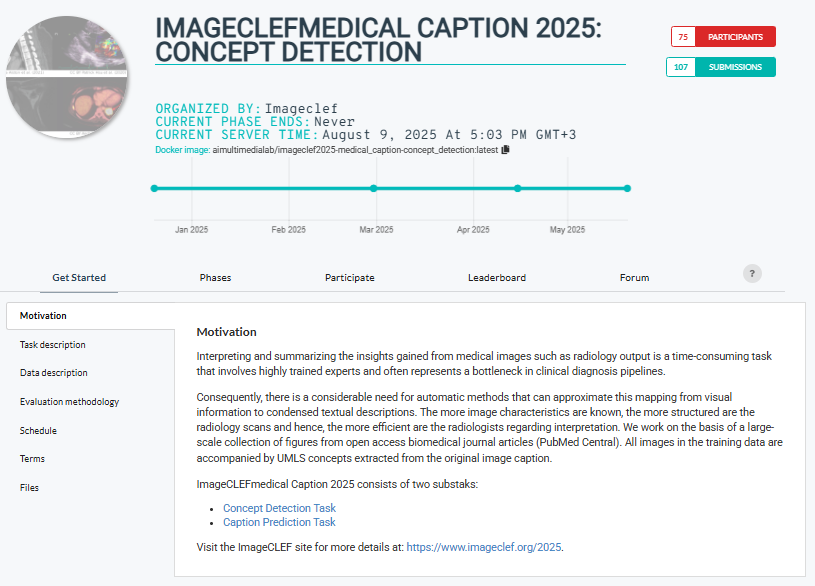Screen dimensions: 815x586
Task: Copy the Docker image name to clipboard
Action: (506, 150)
